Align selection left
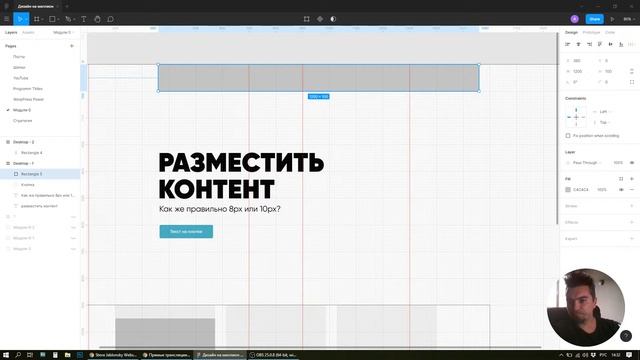640x360 pixels. [x=567, y=44]
